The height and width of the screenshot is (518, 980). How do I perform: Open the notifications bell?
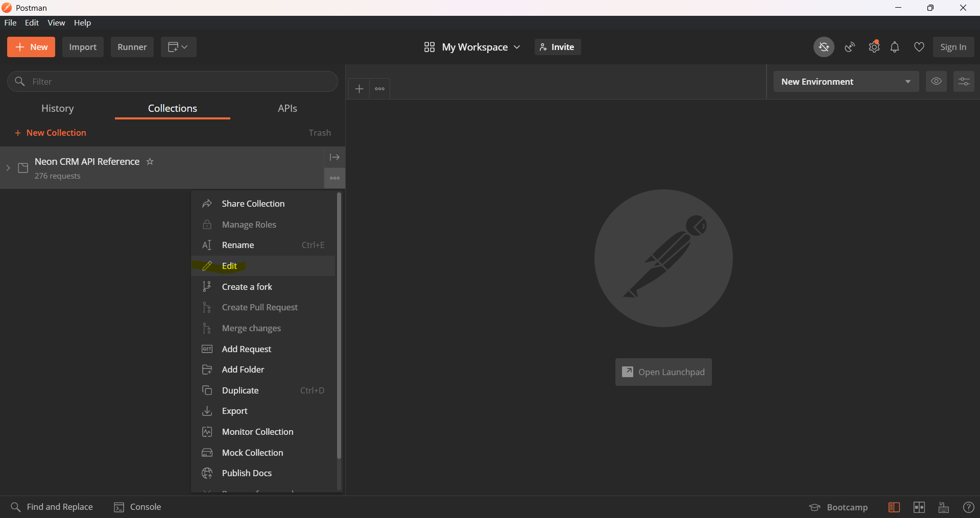click(x=895, y=47)
